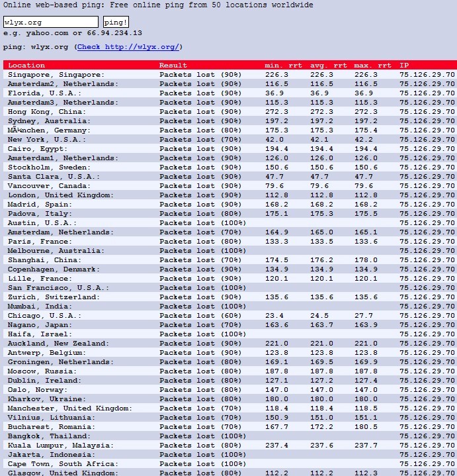Click the San Francisco, U.S.A. location text
This screenshot has height=476, width=457.
click(58, 287)
